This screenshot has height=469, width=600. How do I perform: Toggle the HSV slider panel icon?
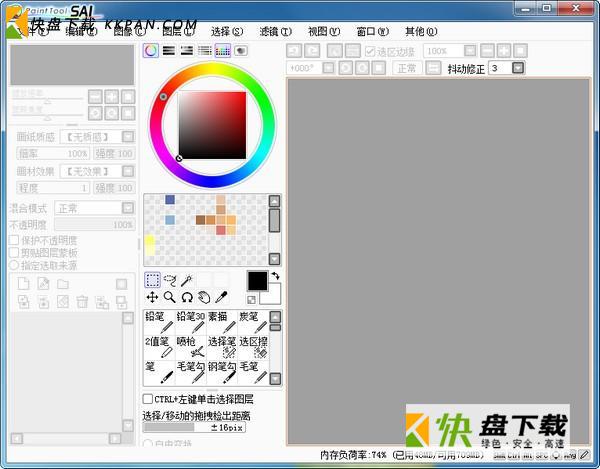tap(187, 50)
